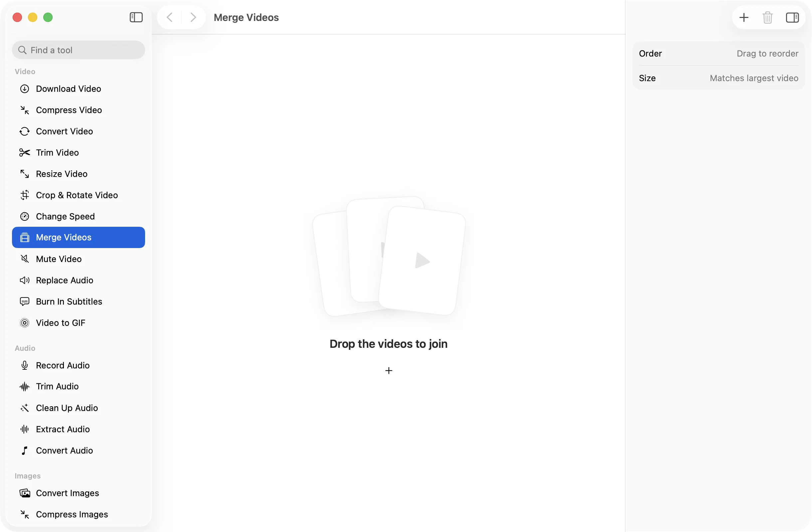Click the Burn In Subtitles caption icon
Image resolution: width=812 pixels, height=532 pixels.
pos(25,302)
